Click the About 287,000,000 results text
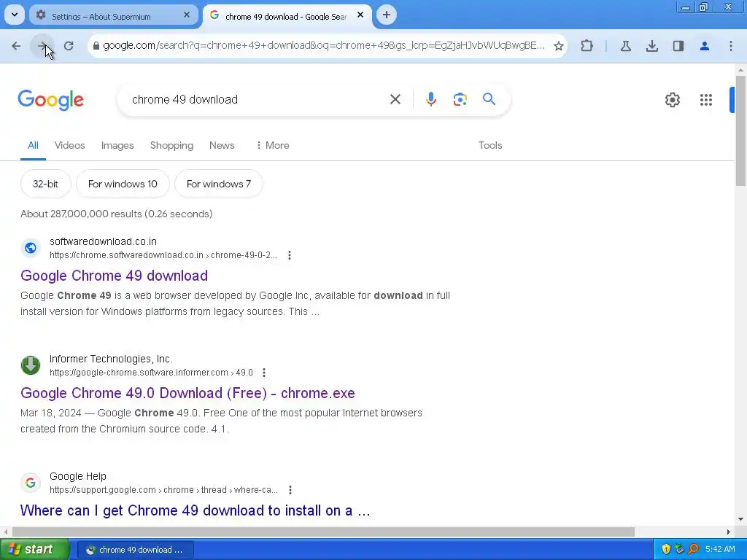 coord(116,214)
